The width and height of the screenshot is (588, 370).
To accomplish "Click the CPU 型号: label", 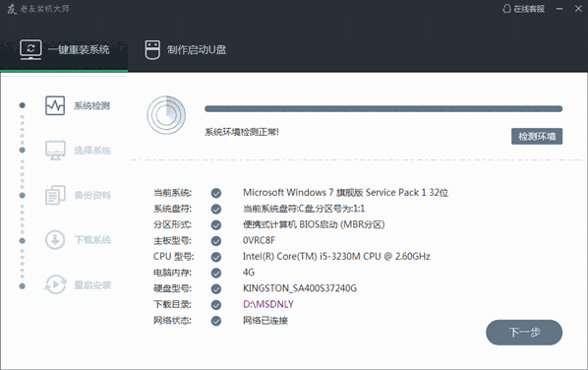I will [x=174, y=257].
